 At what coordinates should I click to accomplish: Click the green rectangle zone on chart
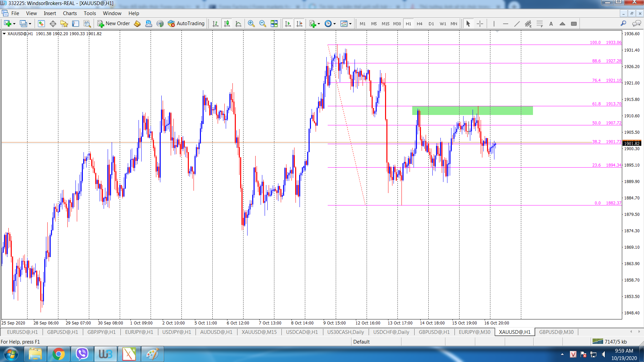tap(472, 111)
